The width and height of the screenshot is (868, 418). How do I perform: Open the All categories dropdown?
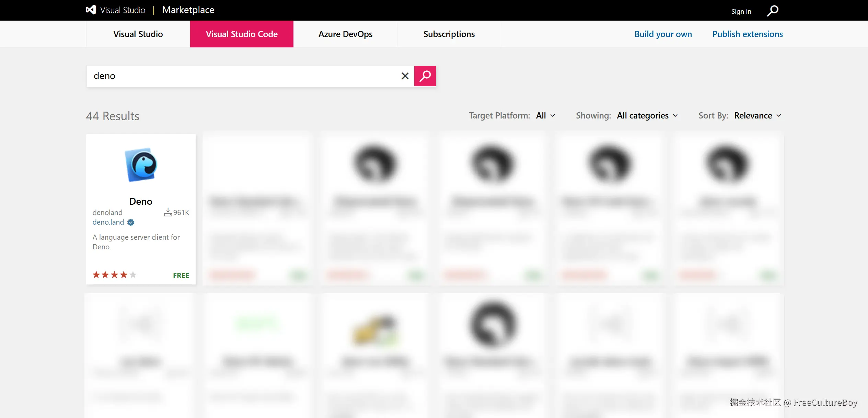click(647, 116)
